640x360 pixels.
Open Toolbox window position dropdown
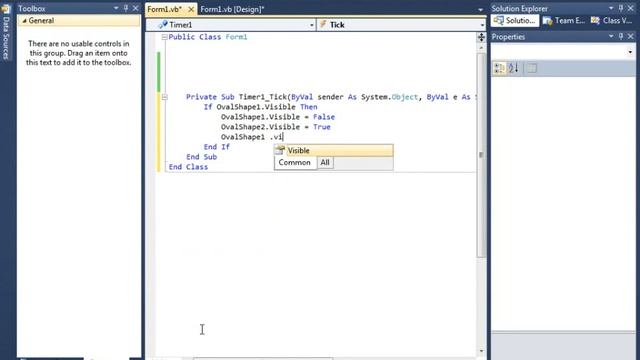click(x=116, y=8)
